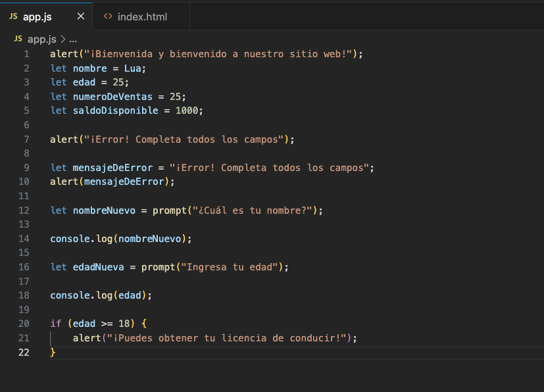Image resolution: width=544 pixels, height=392 pixels.
Task: Click line number 20 in the gutter
Action: [24, 324]
